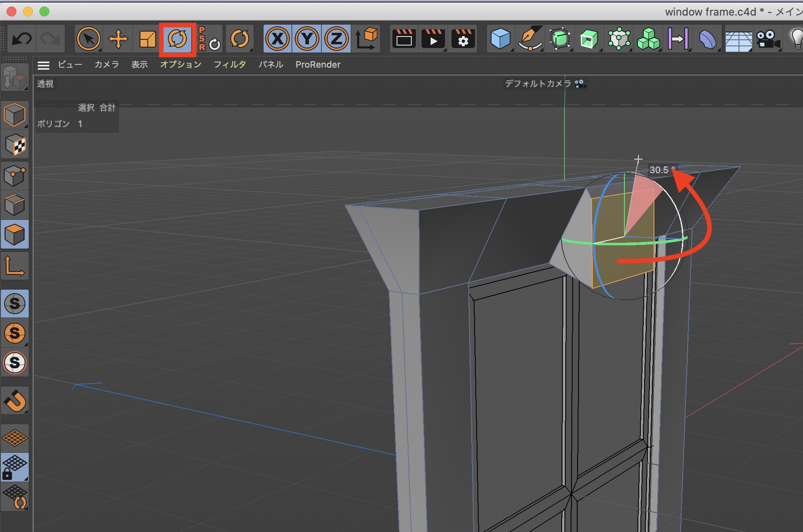This screenshot has height=532, width=803.
Task: Select the Spline Pen tool
Action: (530, 39)
